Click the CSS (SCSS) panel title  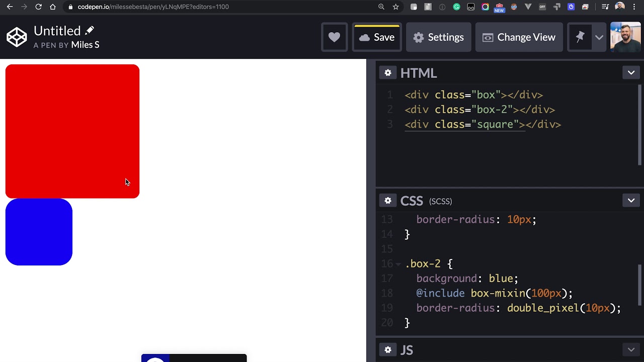426,201
